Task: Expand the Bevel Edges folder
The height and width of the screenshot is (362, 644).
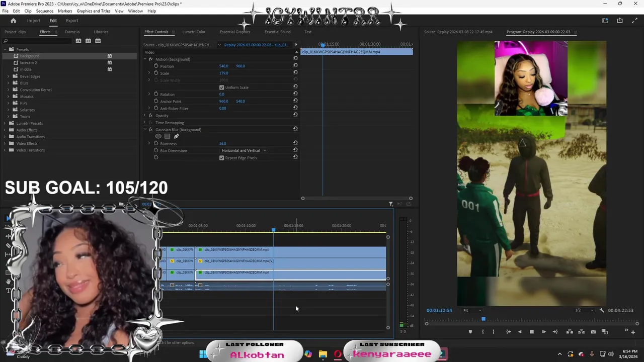Action: pyautogui.click(x=8, y=76)
